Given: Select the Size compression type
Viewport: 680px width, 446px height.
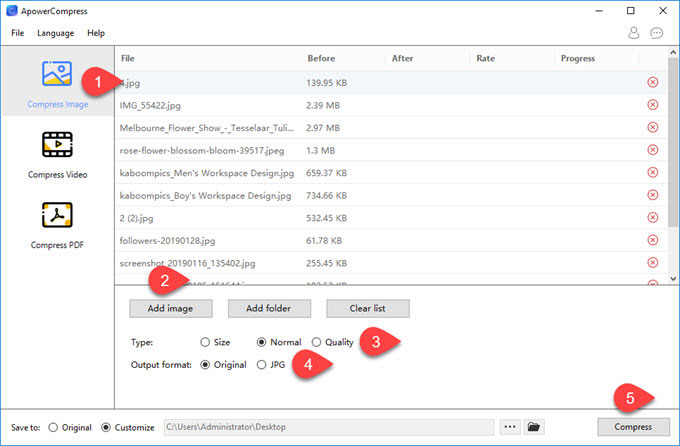Looking at the screenshot, I should 205,342.
